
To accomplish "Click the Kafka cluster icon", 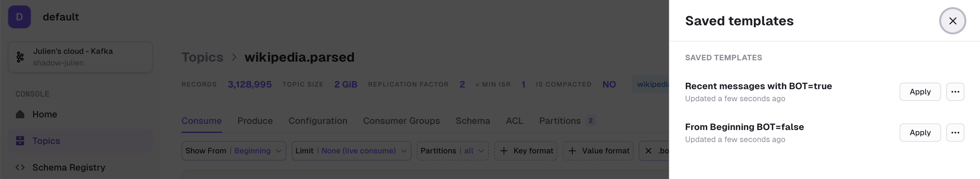I will pos(20,57).
